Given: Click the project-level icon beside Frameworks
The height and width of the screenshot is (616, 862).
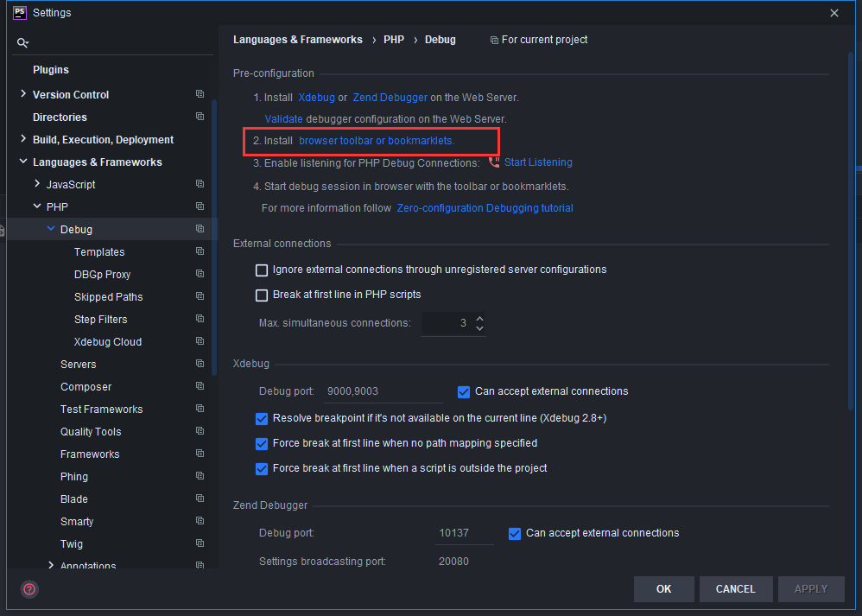Looking at the screenshot, I should coord(200,454).
